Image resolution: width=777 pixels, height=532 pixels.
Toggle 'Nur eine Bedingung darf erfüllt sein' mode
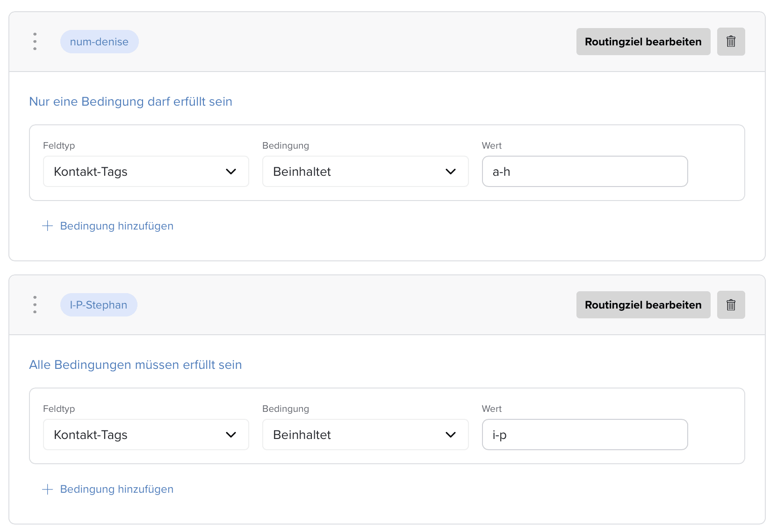[130, 101]
